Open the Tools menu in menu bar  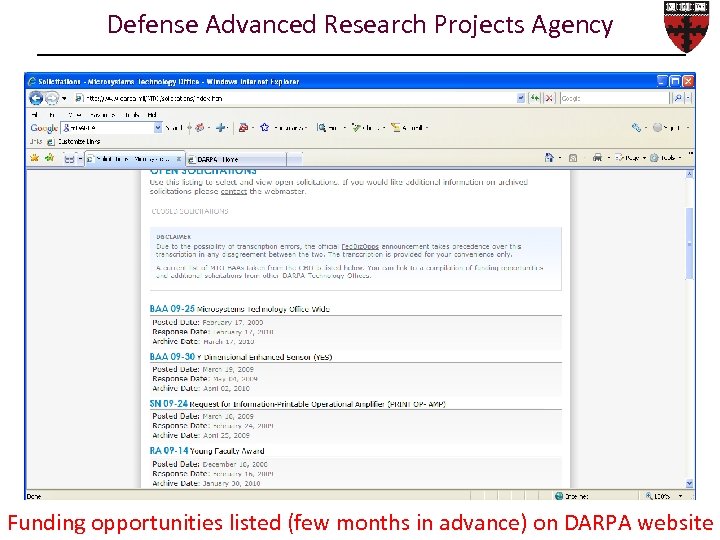132,114
